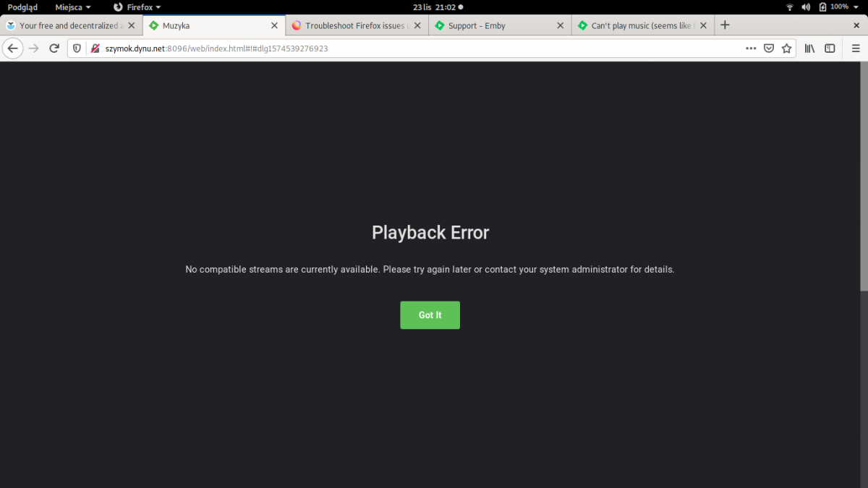Click the Wi-Fi icon in system tray
Image resolution: width=868 pixels, height=488 pixels.
789,7
